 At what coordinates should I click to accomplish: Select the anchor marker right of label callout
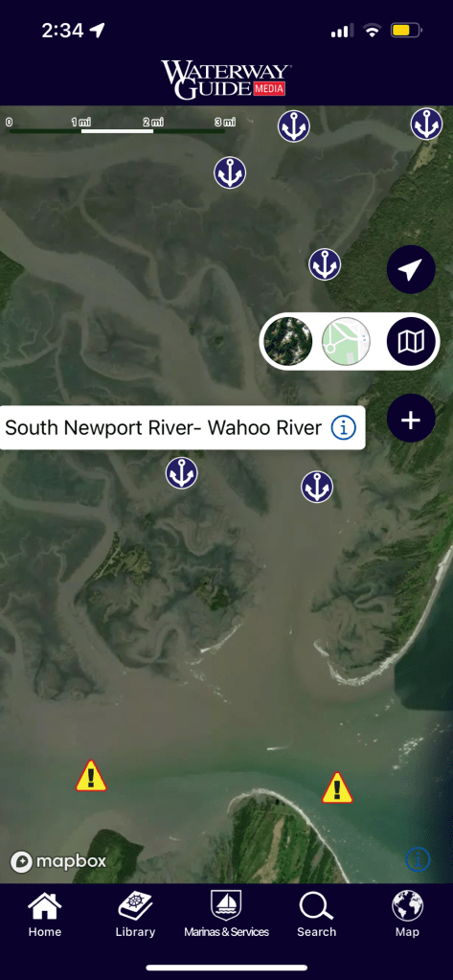click(x=317, y=487)
